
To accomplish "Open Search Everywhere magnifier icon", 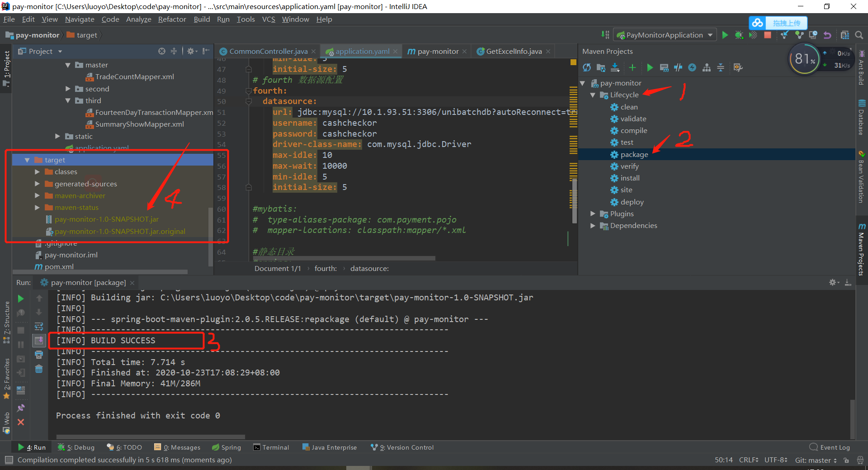I will (x=859, y=35).
